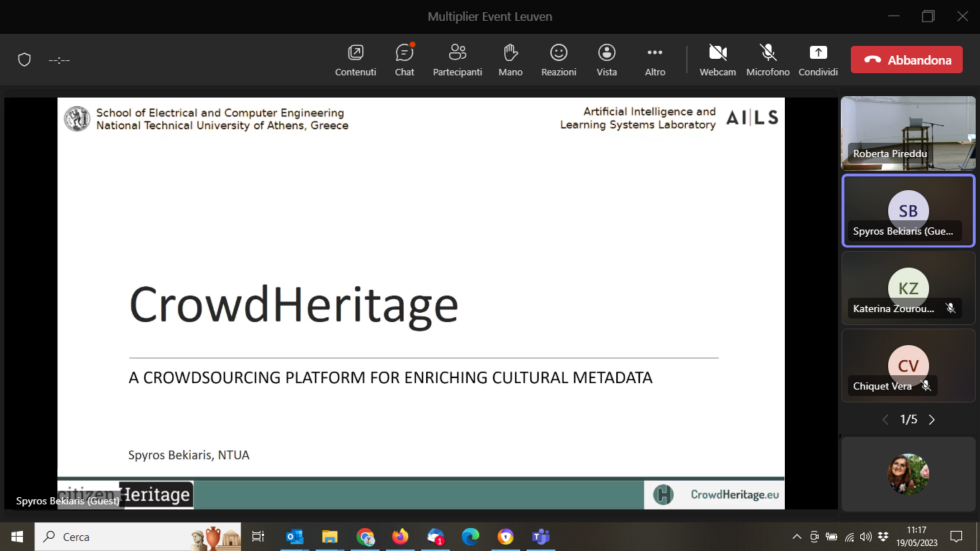Open Firefox from the taskbar
Image resolution: width=980 pixels, height=551 pixels.
[400, 537]
